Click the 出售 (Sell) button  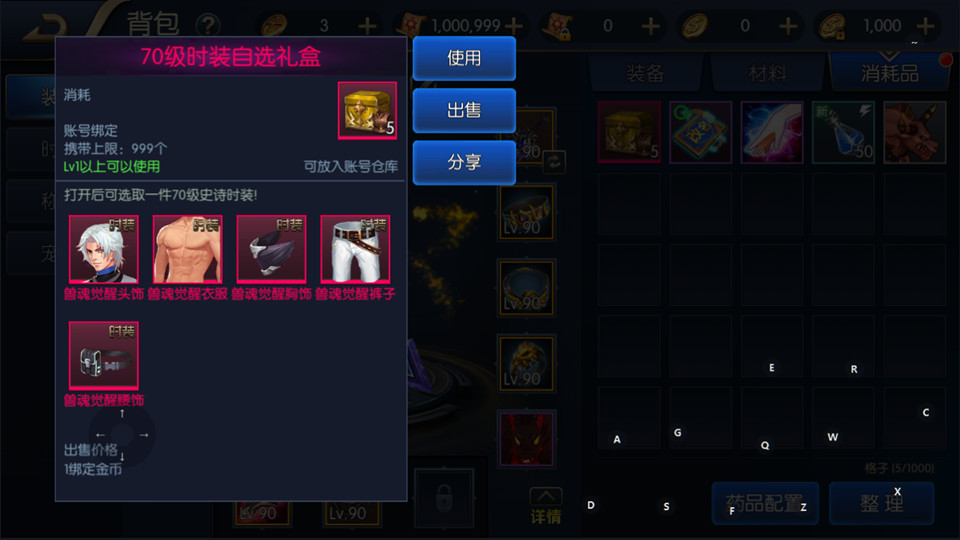click(464, 110)
